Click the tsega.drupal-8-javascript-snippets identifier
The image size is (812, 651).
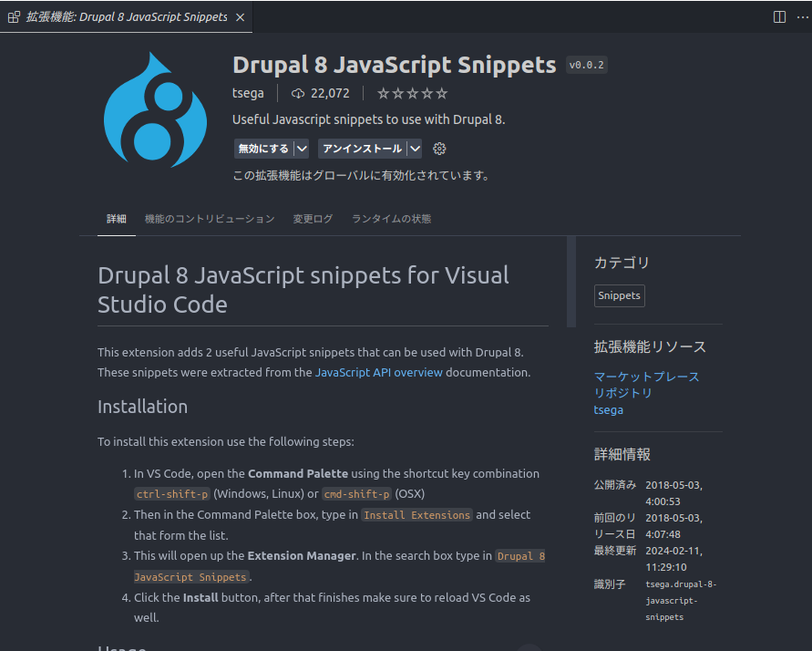pos(681,601)
